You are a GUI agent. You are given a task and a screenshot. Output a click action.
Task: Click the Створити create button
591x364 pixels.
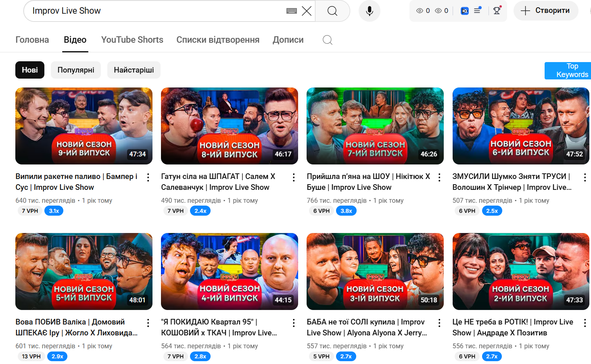[545, 11]
